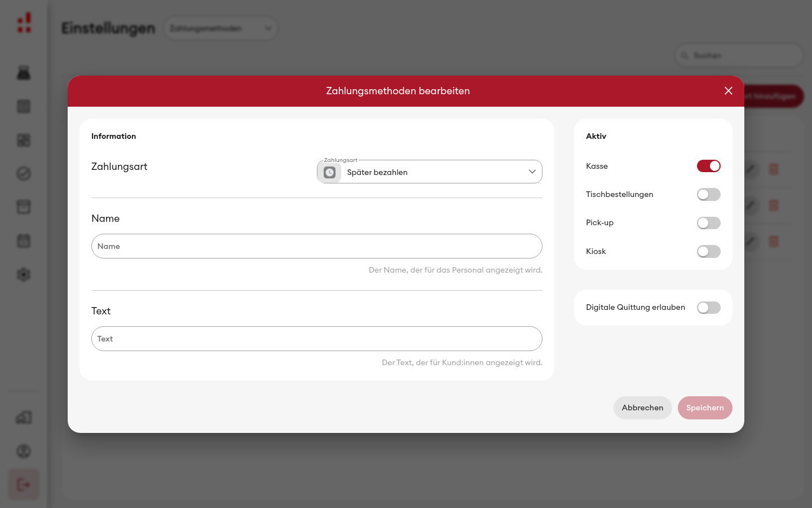Enable the Tischbestellungen toggle
812x508 pixels.
(709, 194)
